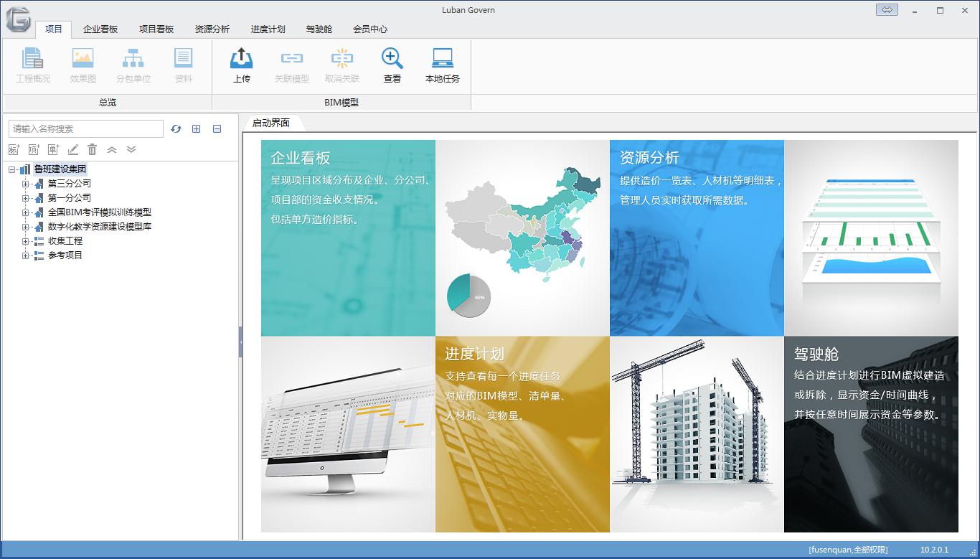The height and width of the screenshot is (559, 980).
Task: Collapse all nodes with the minus button
Action: pyautogui.click(x=217, y=128)
